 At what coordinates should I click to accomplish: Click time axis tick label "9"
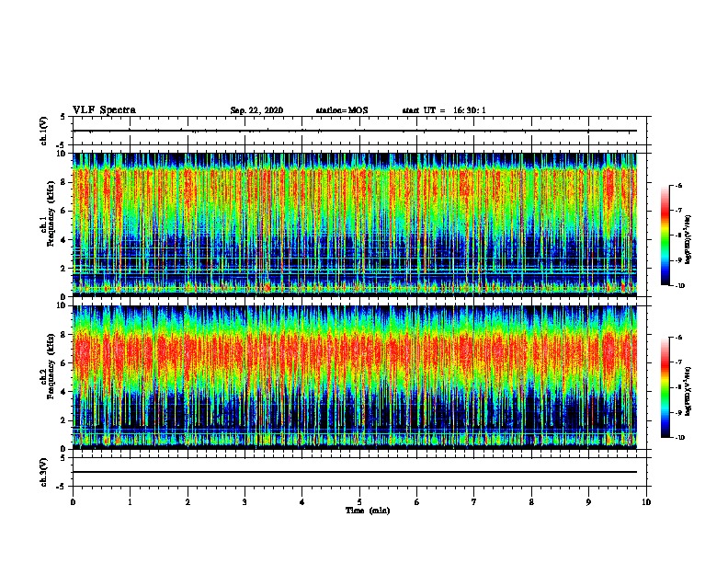pos(588,502)
